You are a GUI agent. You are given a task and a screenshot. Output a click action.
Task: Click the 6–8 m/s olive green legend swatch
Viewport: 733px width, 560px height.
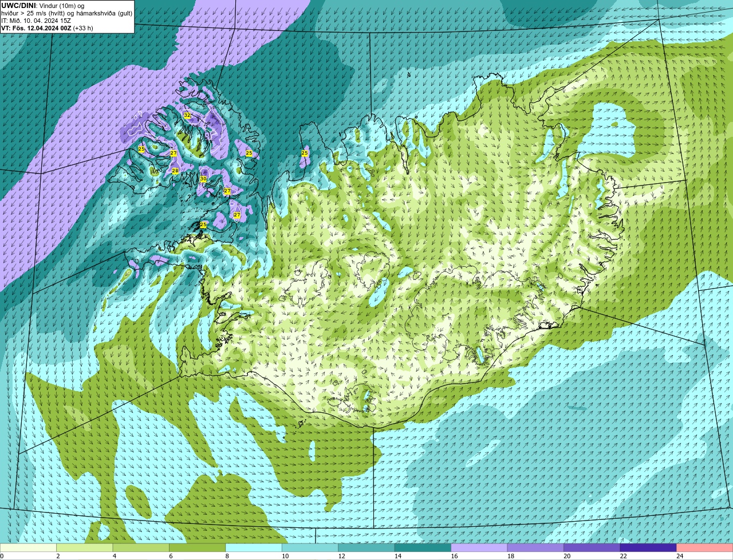pos(198,548)
